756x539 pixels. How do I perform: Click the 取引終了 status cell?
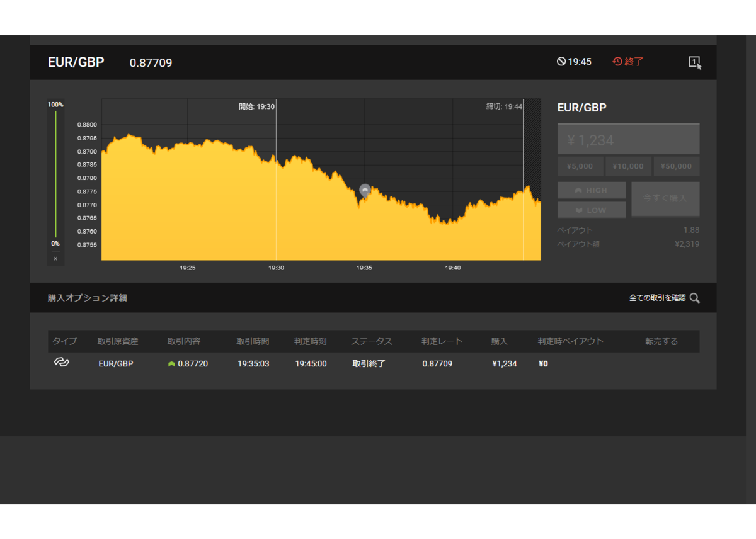click(x=369, y=364)
